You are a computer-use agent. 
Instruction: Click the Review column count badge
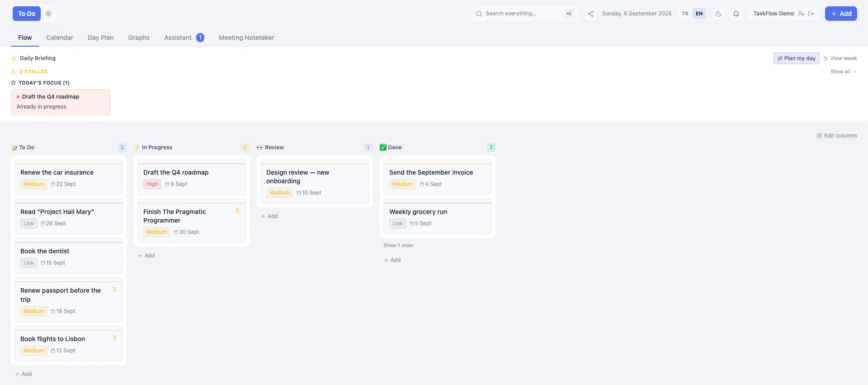368,147
